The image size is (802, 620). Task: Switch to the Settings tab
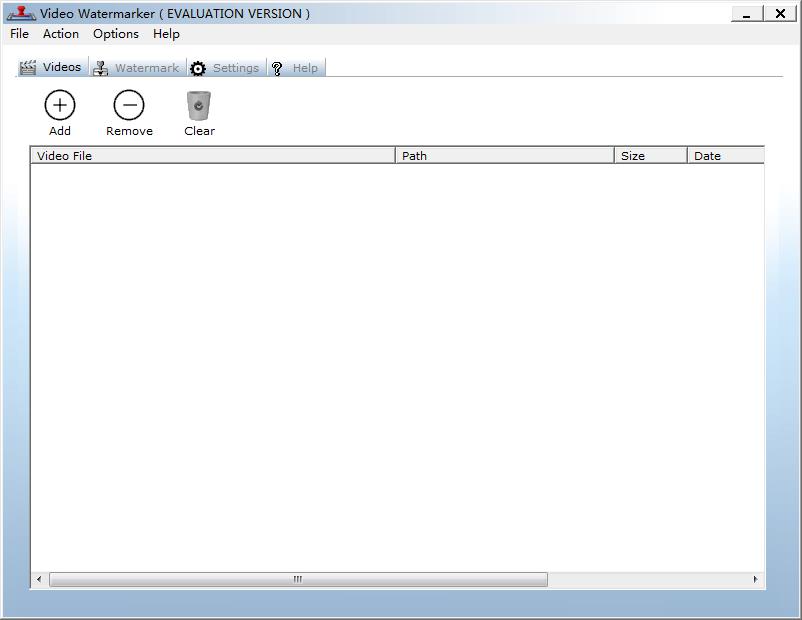tap(227, 68)
